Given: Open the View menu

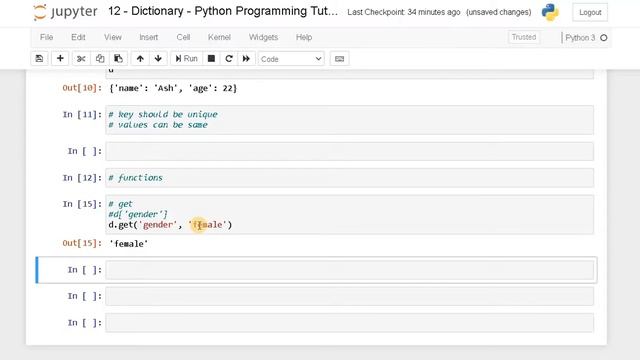Looking at the screenshot, I should click(x=113, y=37).
